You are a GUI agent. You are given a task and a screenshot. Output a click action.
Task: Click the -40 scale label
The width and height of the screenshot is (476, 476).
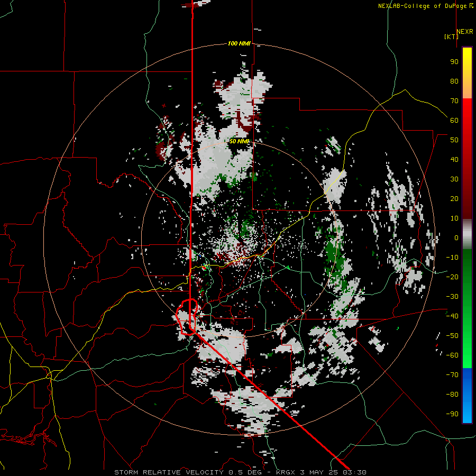(x=452, y=316)
